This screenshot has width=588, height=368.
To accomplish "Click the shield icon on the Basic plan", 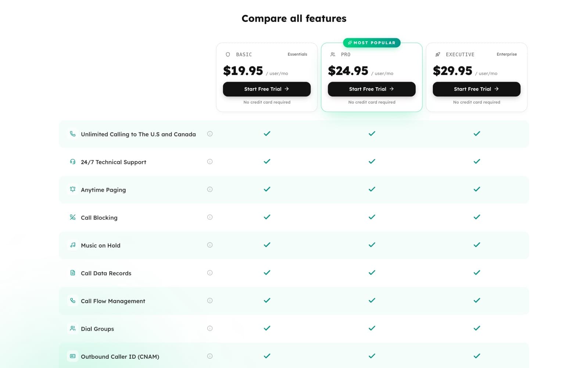I will click(228, 54).
